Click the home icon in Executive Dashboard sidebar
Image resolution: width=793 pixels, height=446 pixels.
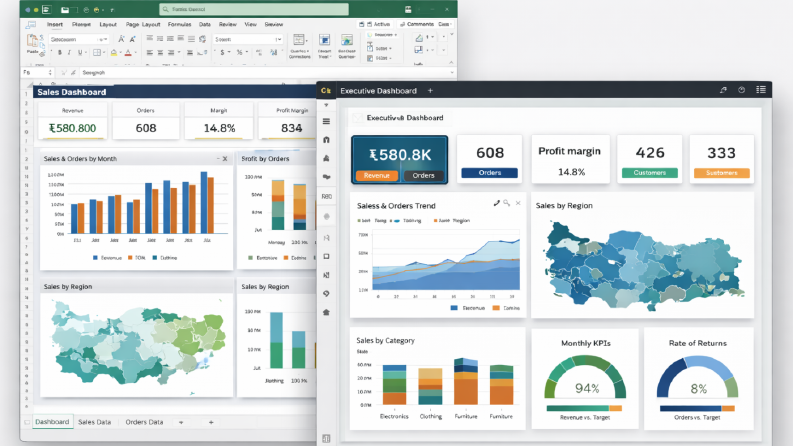[x=326, y=140]
